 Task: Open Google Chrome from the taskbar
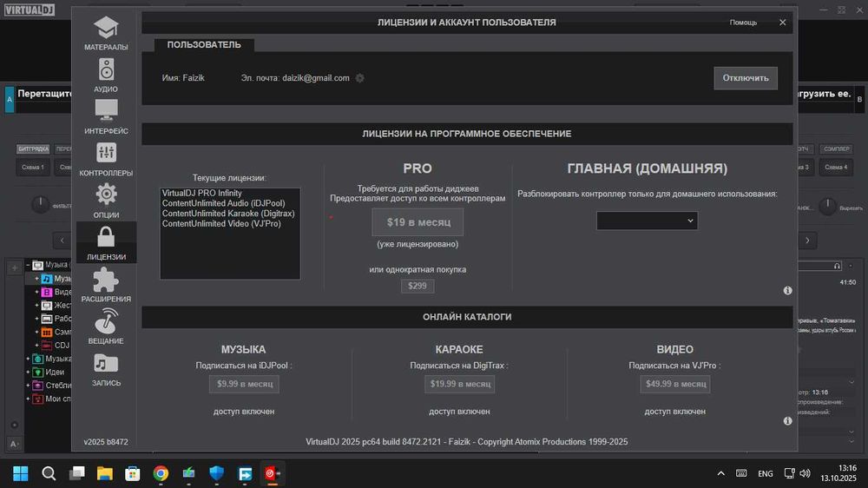pyautogui.click(x=161, y=473)
